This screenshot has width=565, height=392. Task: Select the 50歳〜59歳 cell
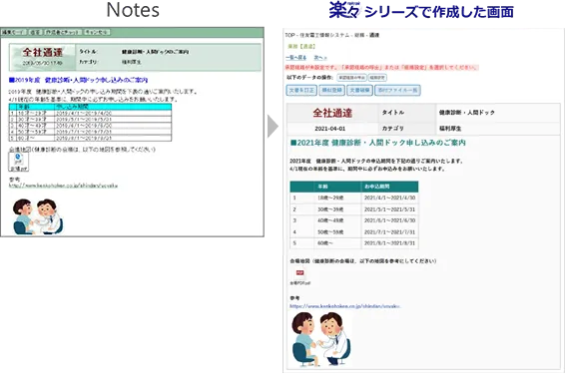tap(337, 231)
